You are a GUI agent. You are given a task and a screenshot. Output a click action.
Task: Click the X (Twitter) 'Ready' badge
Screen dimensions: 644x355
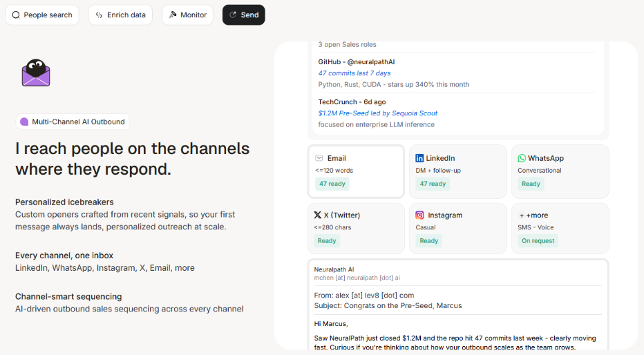coord(327,241)
